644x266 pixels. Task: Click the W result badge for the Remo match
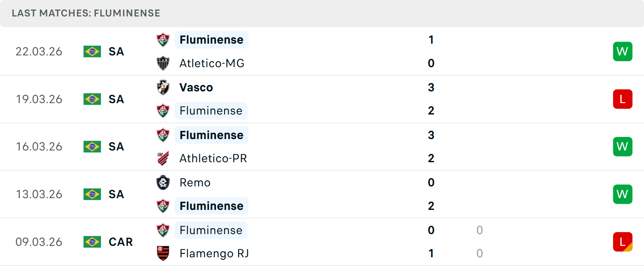pyautogui.click(x=623, y=194)
